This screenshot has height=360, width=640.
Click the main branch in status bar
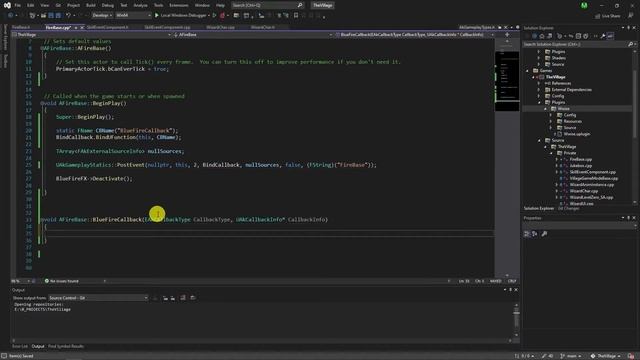571,356
